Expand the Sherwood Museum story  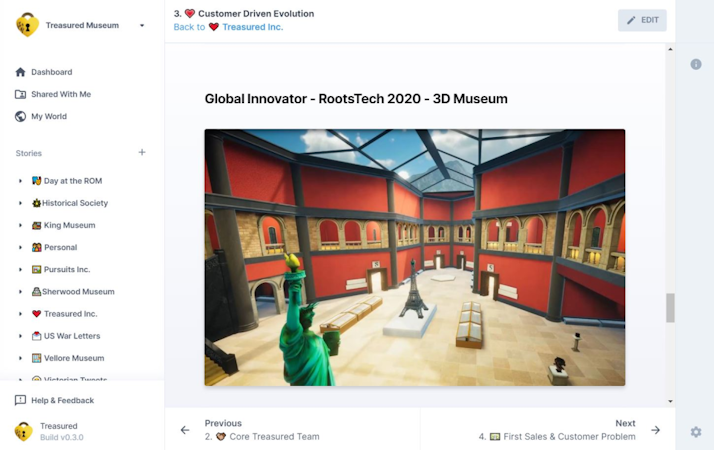(20, 292)
